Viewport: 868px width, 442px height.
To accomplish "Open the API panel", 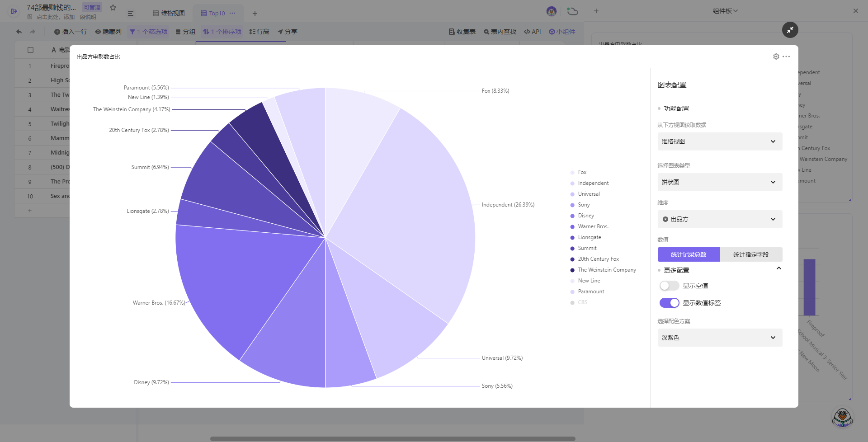I will (x=532, y=32).
